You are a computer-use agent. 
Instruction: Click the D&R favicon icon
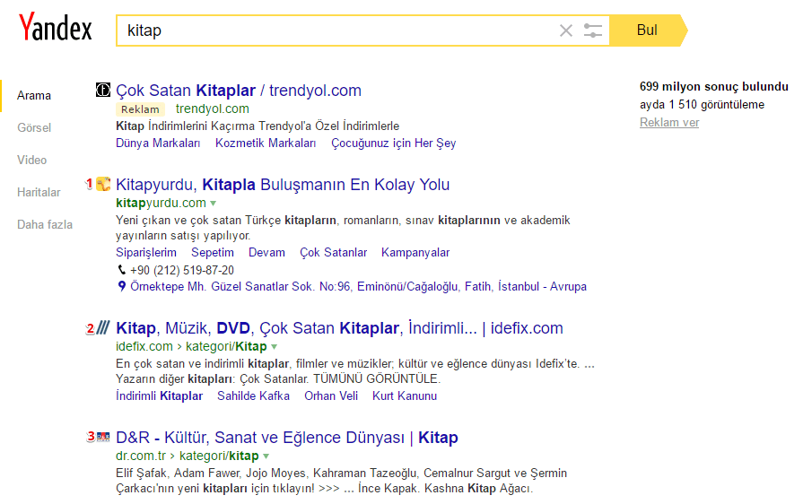[x=104, y=438]
